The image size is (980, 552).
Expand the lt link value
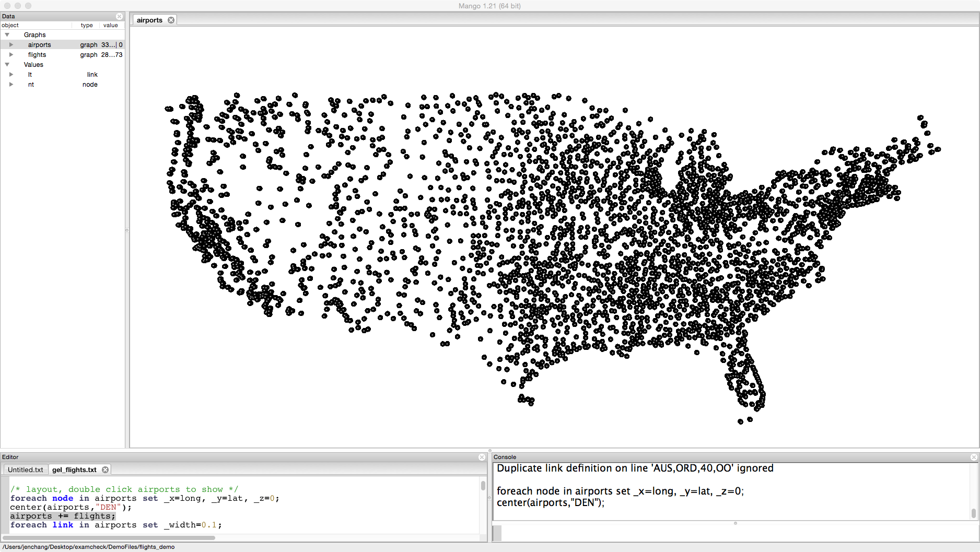pyautogui.click(x=11, y=75)
